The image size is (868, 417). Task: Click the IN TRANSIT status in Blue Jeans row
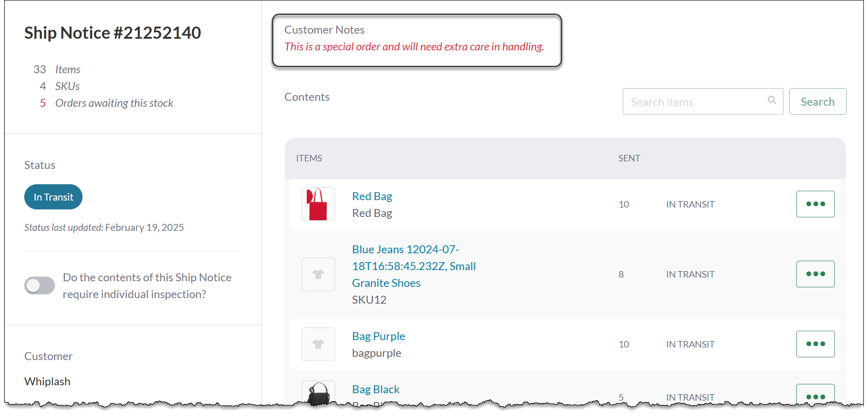[690, 274]
